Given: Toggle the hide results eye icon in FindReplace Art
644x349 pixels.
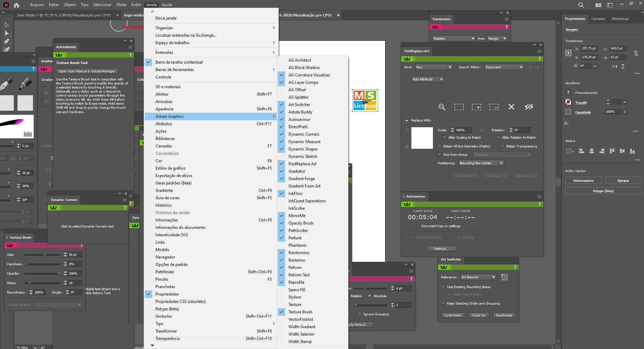Looking at the screenshot, I should 529,107.
